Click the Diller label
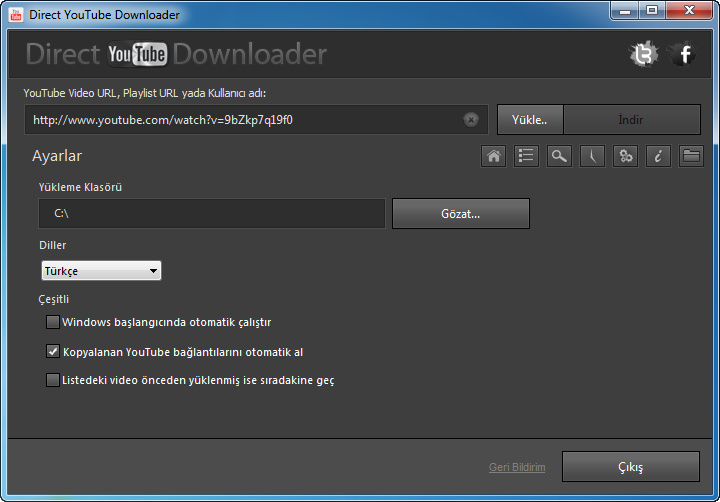The height and width of the screenshot is (502, 720). (x=53, y=245)
